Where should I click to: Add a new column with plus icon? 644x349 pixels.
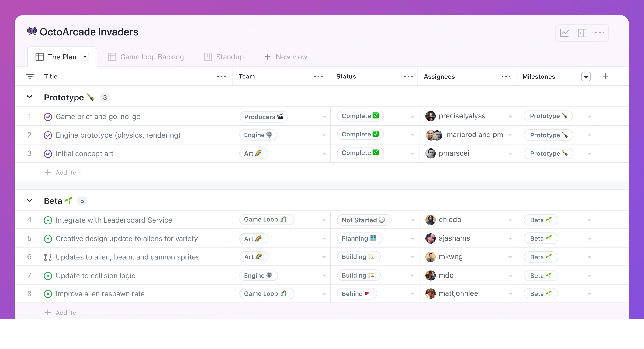point(605,76)
